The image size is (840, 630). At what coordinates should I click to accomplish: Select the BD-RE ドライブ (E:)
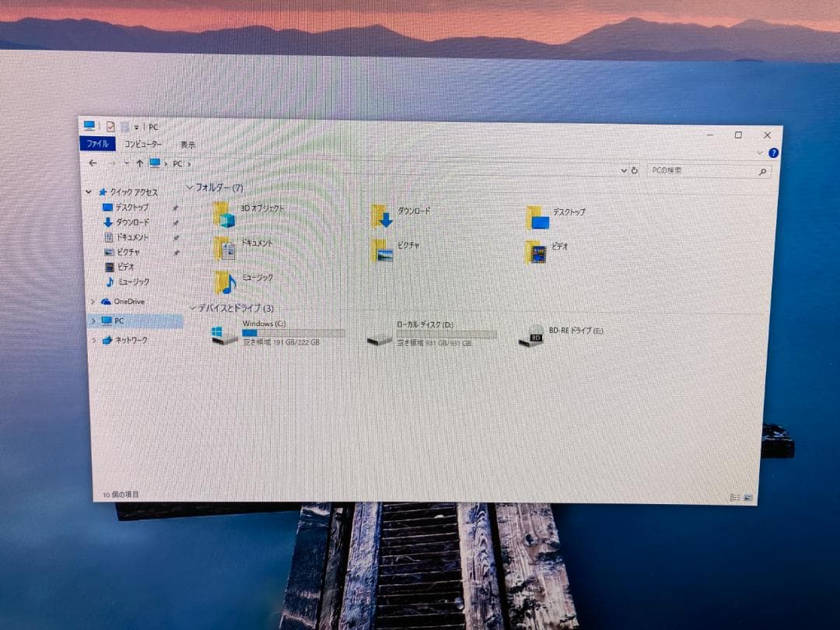click(x=562, y=330)
